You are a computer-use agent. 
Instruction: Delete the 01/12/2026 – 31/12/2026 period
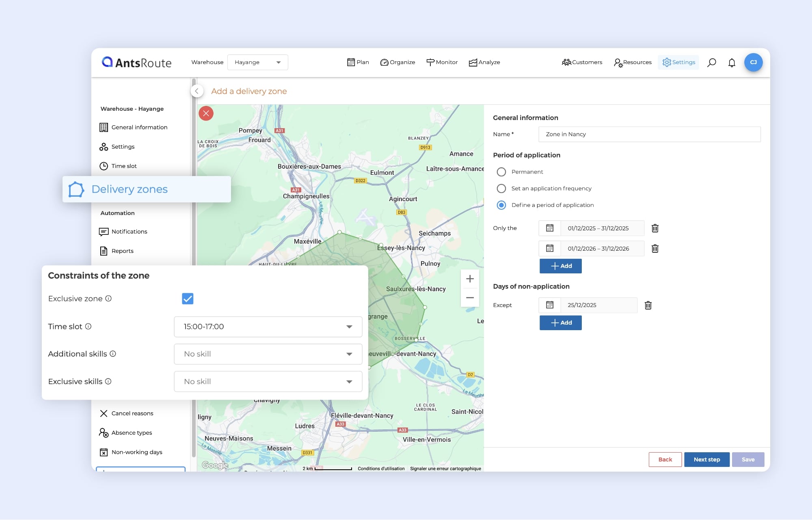pos(655,248)
